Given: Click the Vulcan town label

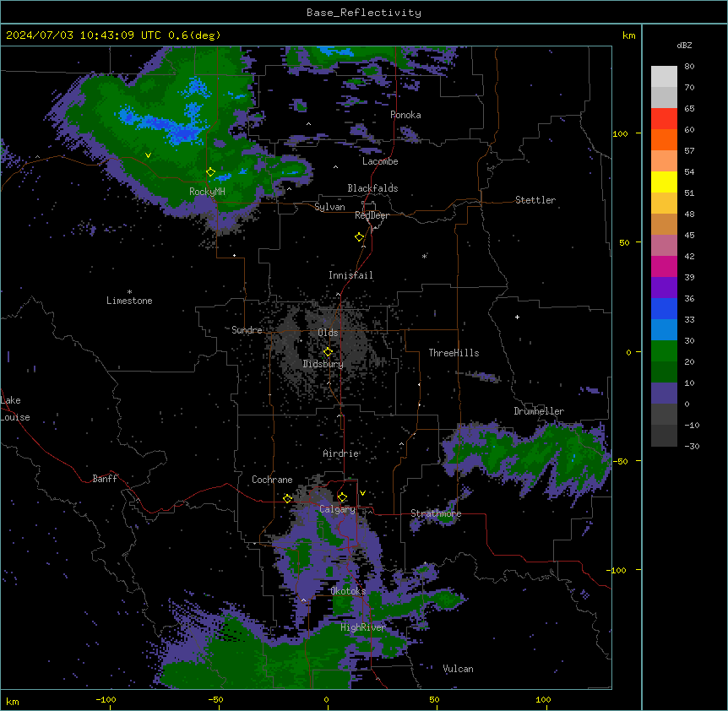Looking at the screenshot, I should coord(458,669).
